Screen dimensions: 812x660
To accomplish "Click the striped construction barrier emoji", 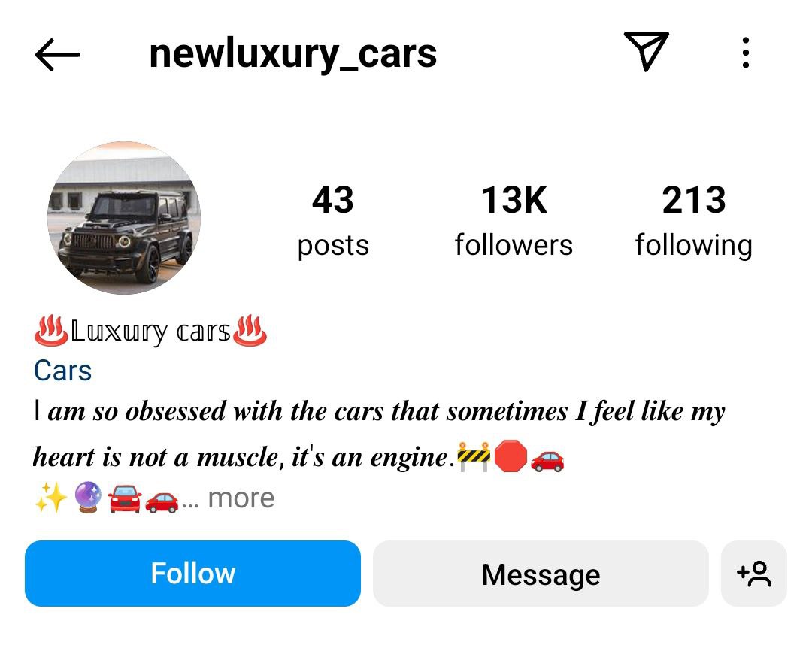I will click(474, 456).
